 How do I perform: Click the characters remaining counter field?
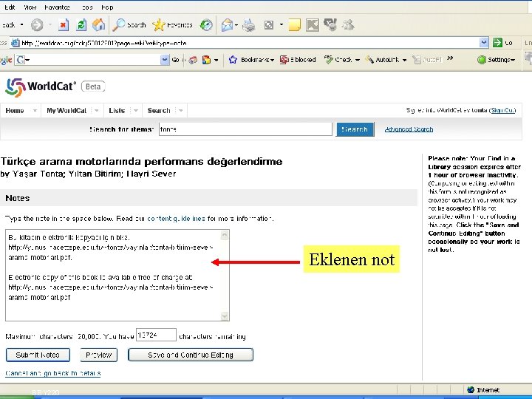pos(156,335)
